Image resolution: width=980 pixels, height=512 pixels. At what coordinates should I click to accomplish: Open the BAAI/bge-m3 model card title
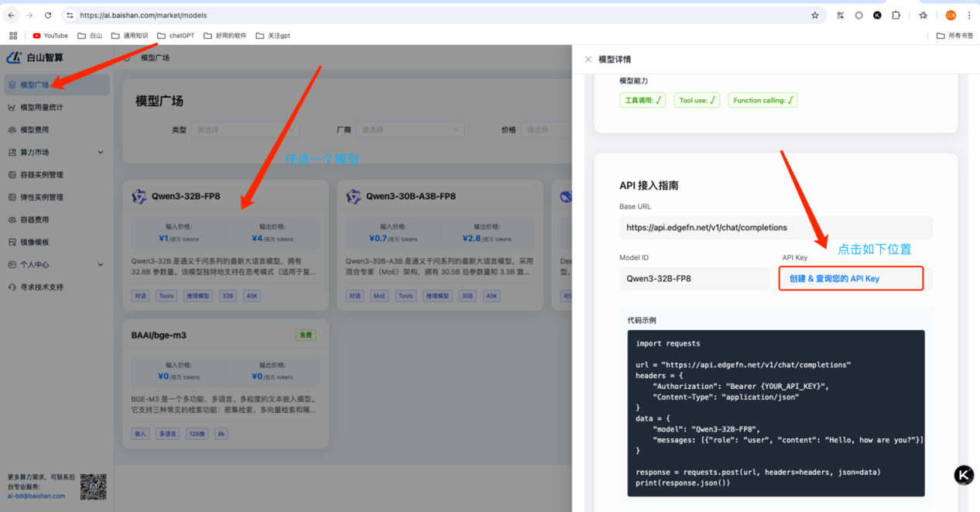pos(159,335)
